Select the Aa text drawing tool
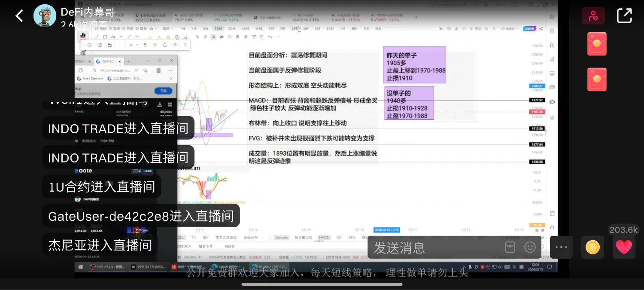Image resolution: width=644 pixels, height=290 pixels. pos(113,37)
